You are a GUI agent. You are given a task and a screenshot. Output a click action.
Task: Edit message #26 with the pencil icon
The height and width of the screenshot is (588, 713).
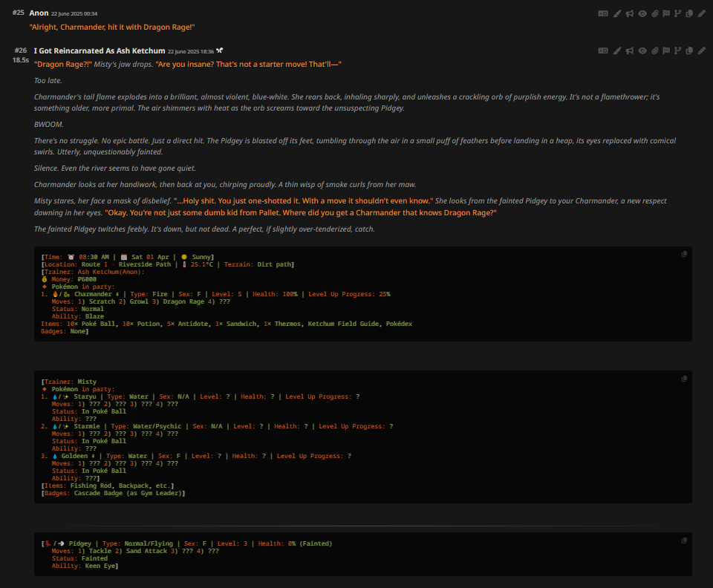702,51
